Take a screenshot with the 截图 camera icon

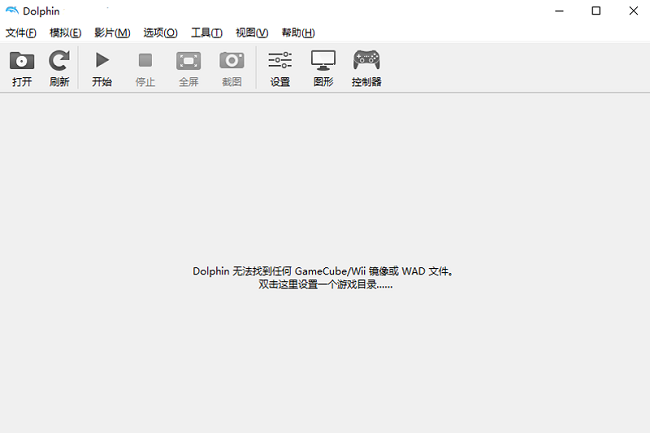click(231, 62)
